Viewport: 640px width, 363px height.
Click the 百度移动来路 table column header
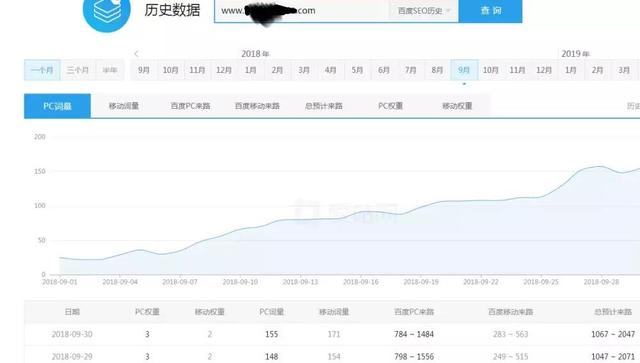(x=511, y=312)
